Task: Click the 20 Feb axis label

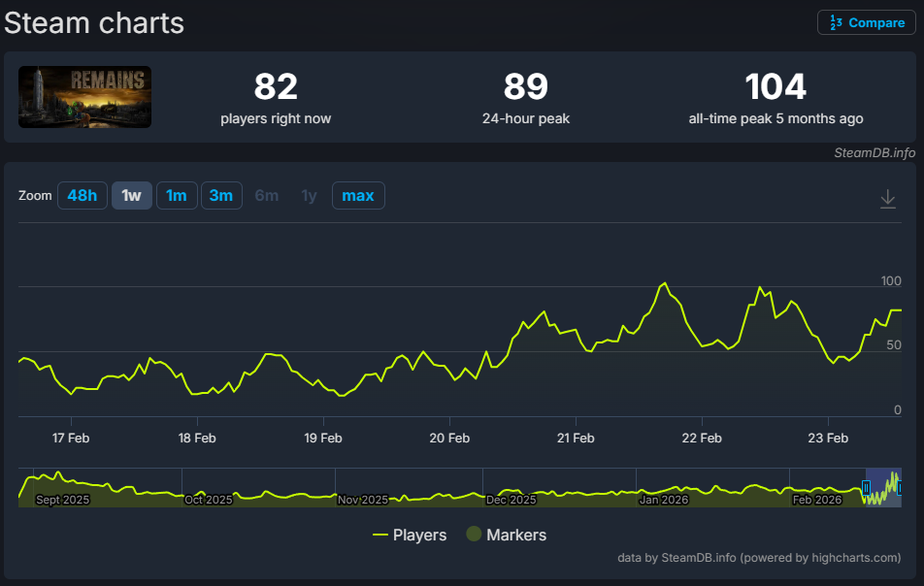Action: coord(449,438)
